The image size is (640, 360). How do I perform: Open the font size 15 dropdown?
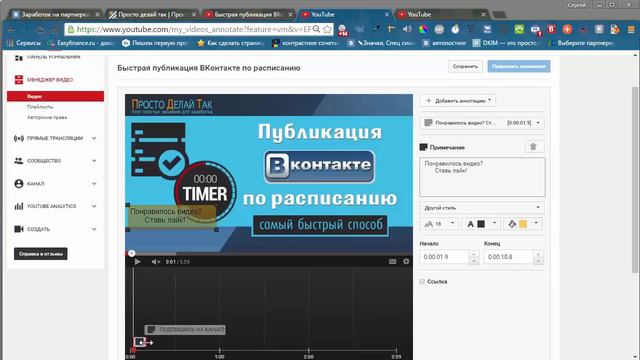point(440,224)
